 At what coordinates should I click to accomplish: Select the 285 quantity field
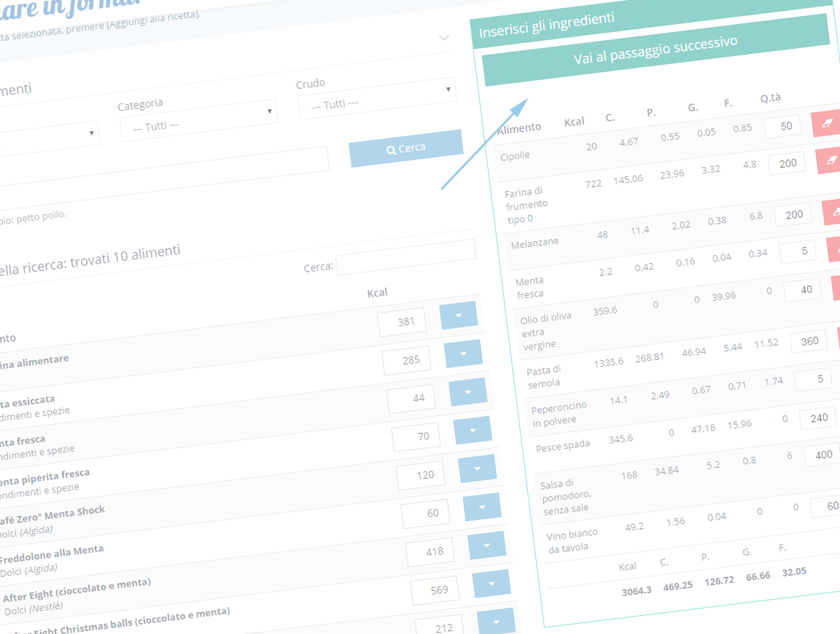407,361
